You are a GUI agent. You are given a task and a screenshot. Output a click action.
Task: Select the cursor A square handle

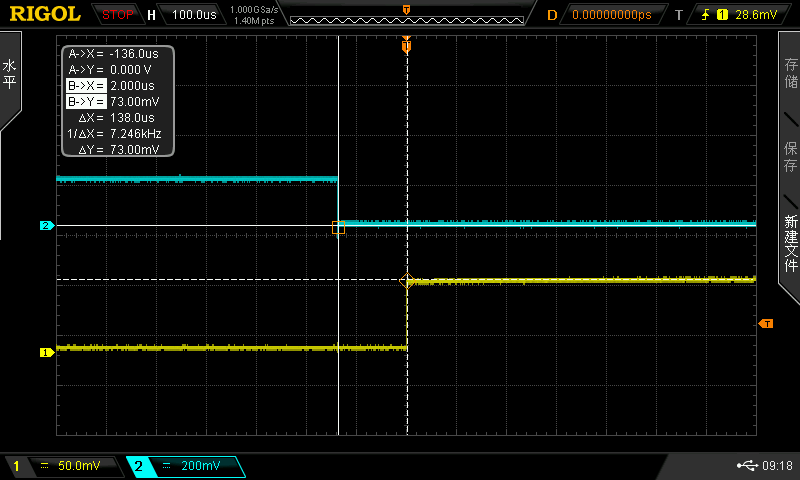click(338, 228)
